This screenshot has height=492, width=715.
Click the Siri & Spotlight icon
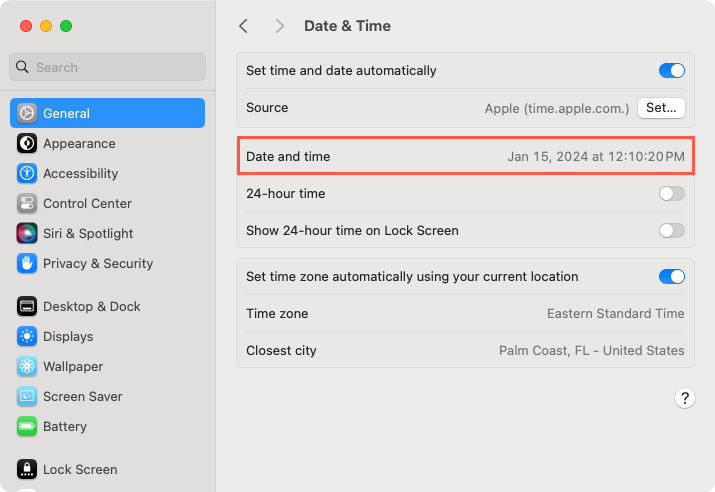click(x=27, y=233)
